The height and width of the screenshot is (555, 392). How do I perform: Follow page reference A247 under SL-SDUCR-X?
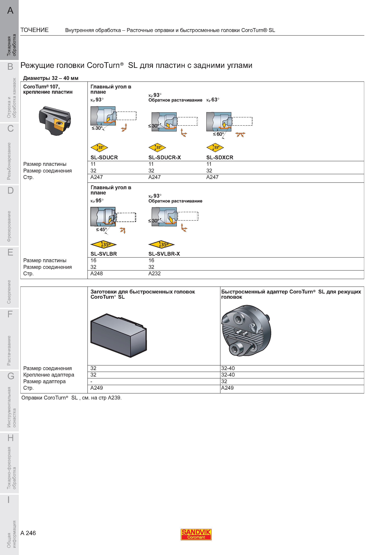point(155,177)
